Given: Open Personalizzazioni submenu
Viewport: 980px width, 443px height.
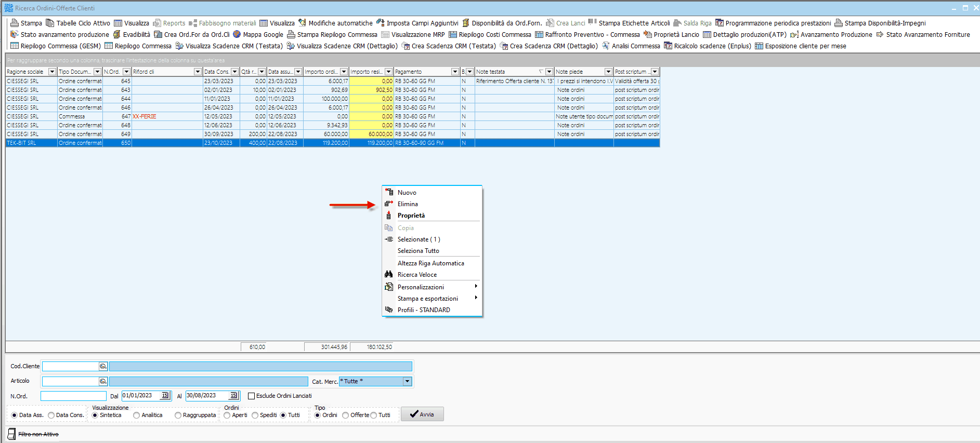Looking at the screenshot, I should coord(432,287).
